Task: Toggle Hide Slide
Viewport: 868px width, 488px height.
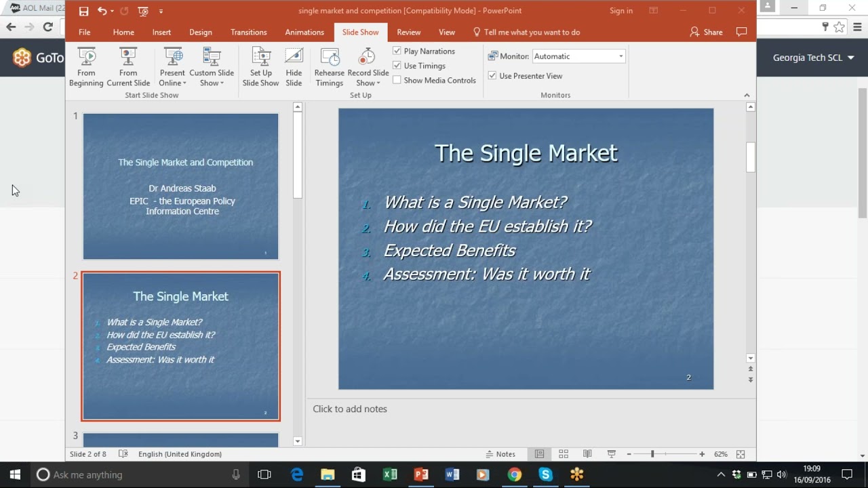Action: tap(294, 67)
